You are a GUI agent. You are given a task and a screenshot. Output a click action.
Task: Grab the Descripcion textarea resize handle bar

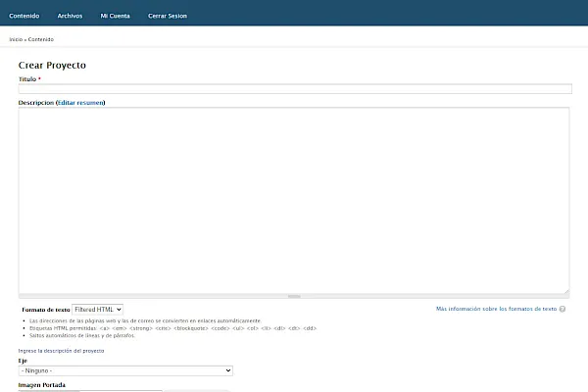pyautogui.click(x=294, y=296)
